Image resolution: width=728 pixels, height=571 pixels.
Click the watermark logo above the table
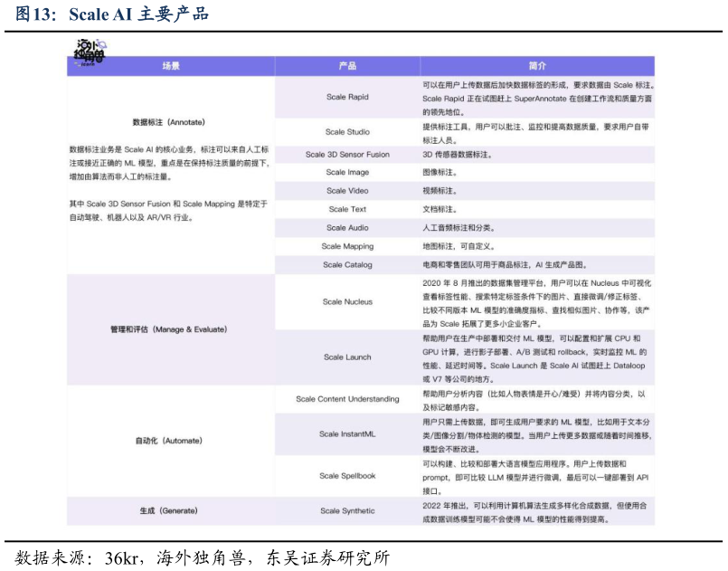pyautogui.click(x=90, y=52)
